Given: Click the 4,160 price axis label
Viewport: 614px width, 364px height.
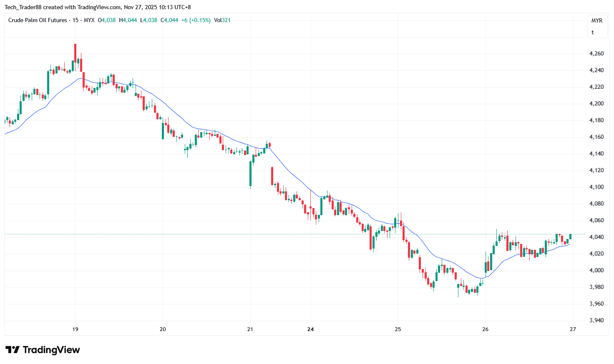Looking at the screenshot, I should 596,137.
